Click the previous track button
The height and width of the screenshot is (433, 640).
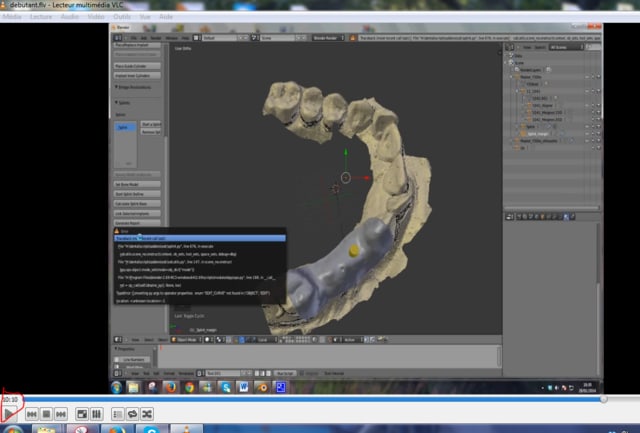tap(33, 414)
